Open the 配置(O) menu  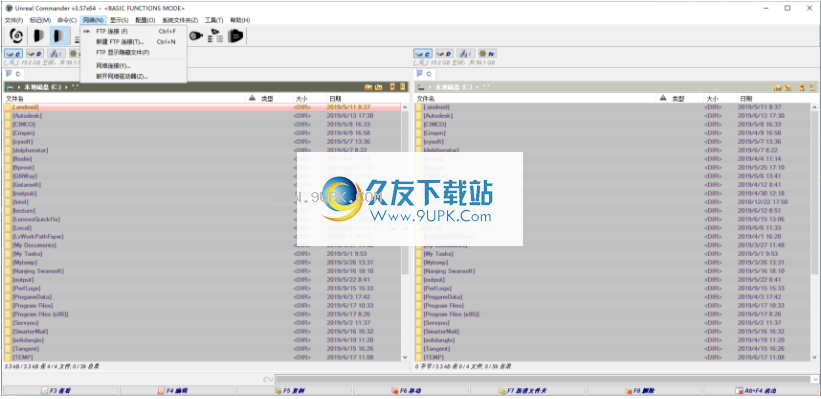coord(145,20)
